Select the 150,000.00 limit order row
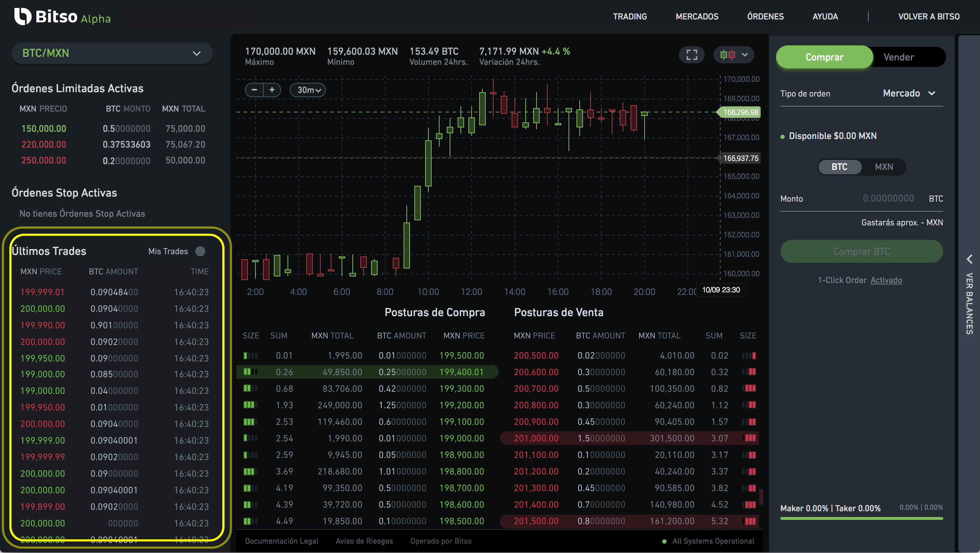Screen dimensions: 980x553 click(x=113, y=129)
